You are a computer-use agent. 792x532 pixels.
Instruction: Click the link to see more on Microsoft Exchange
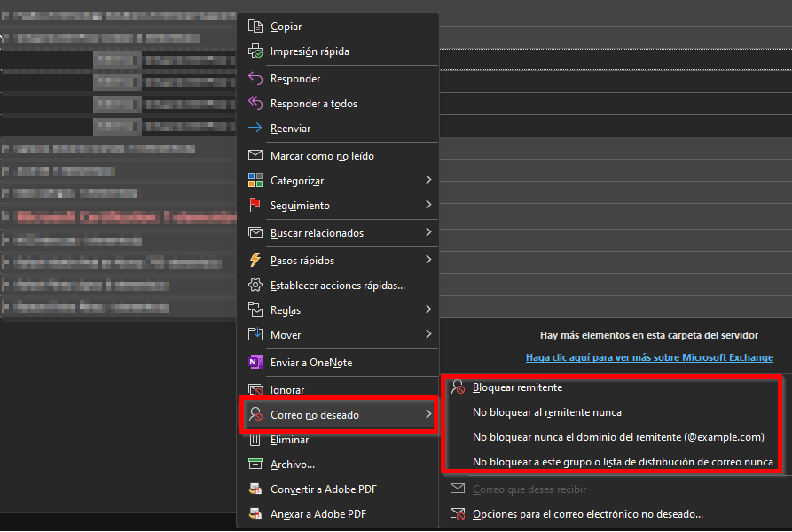[x=649, y=358]
